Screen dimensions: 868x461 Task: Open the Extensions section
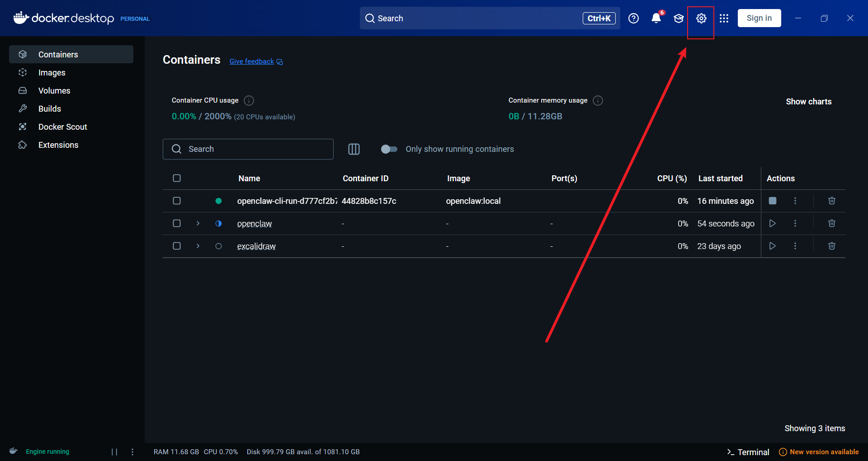pos(71,145)
